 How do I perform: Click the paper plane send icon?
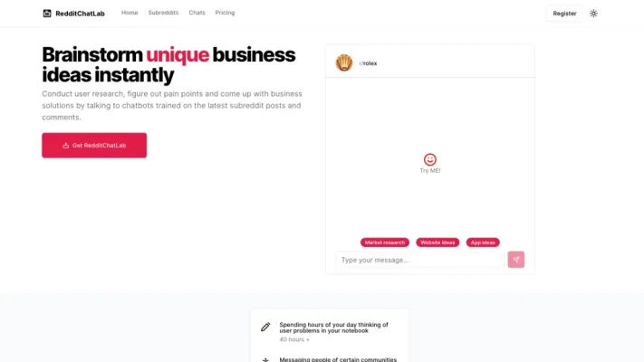coord(516,260)
